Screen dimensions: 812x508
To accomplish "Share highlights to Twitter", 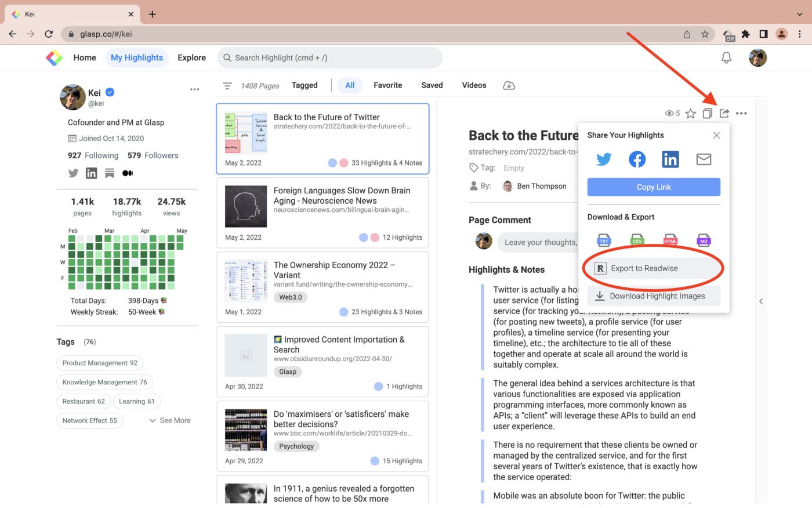I will click(604, 159).
